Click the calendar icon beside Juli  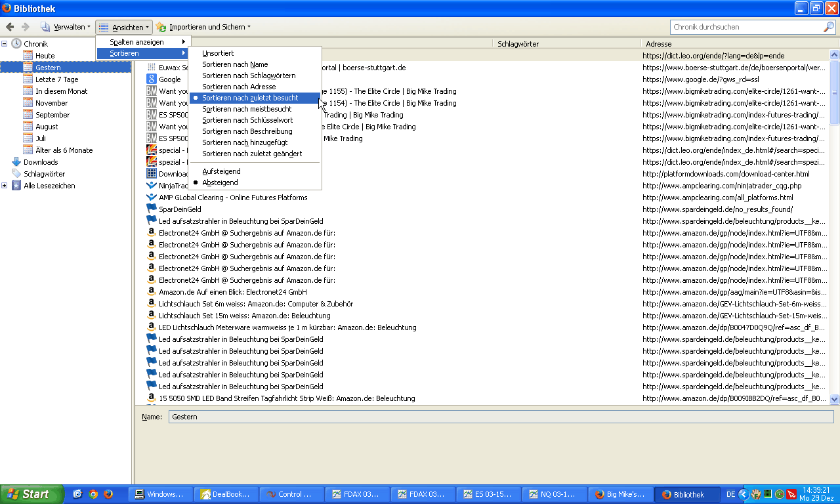[x=28, y=138]
